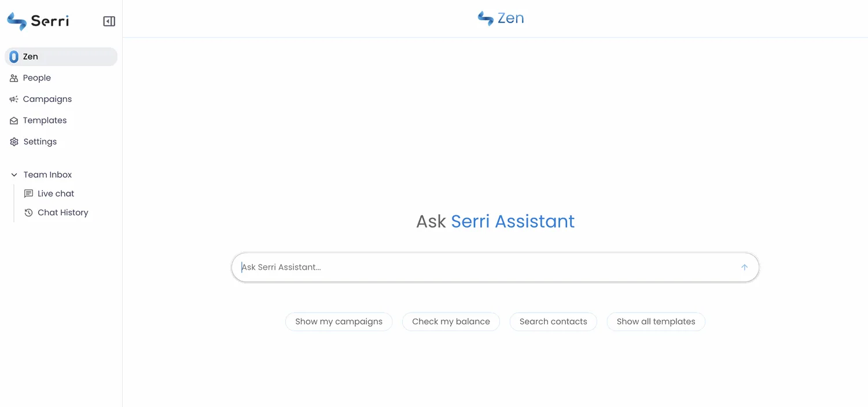Click the Zen logo icon in header
Viewport: 868px width, 407px height.
click(x=486, y=19)
